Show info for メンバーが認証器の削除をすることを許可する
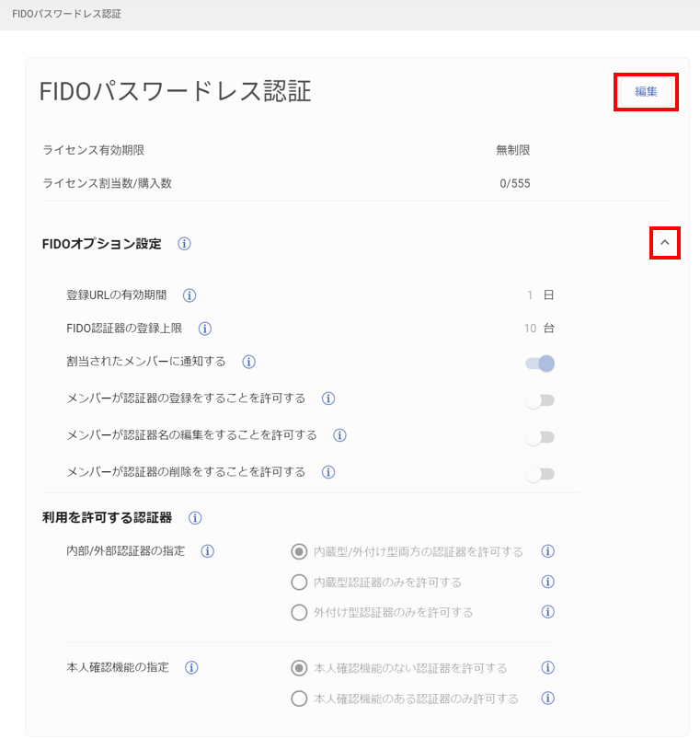Viewport: 700px width, 739px height. point(328,472)
